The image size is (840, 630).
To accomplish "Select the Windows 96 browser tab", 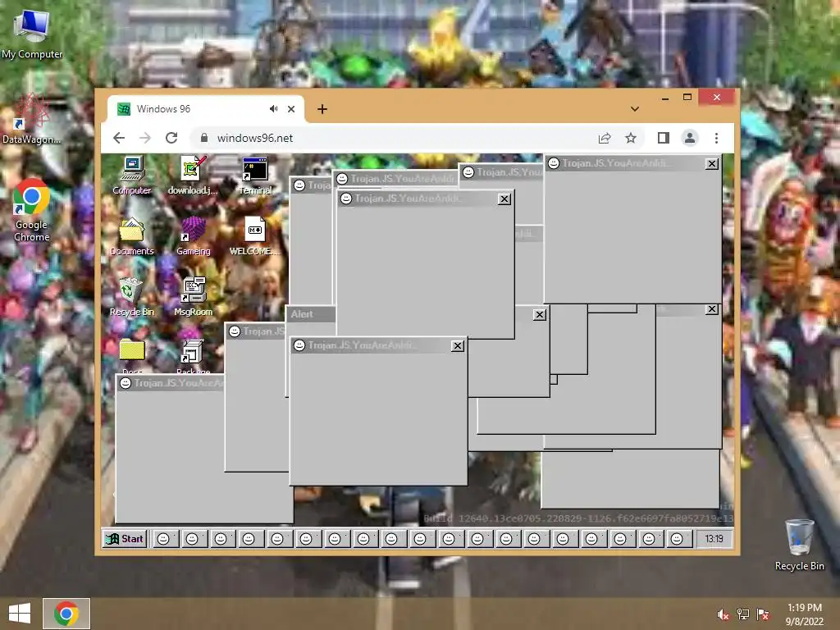I will click(x=206, y=109).
